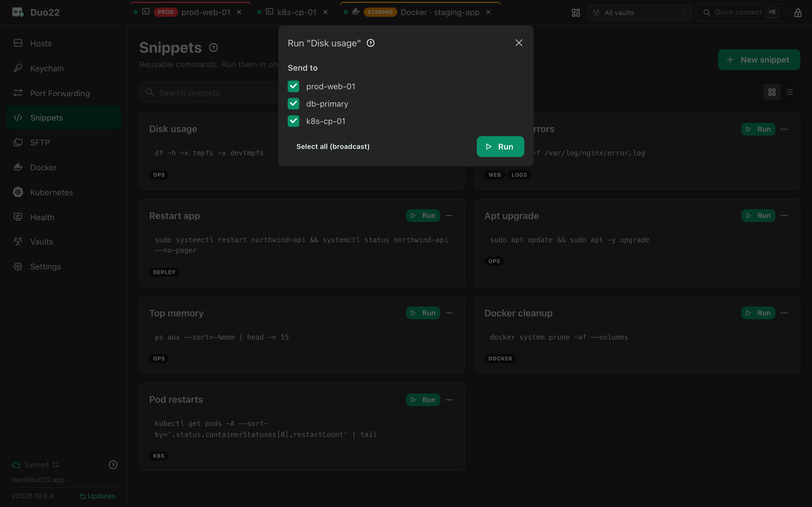Switch to grid view of snippets
Viewport: 812px width, 507px height.
[x=772, y=92]
